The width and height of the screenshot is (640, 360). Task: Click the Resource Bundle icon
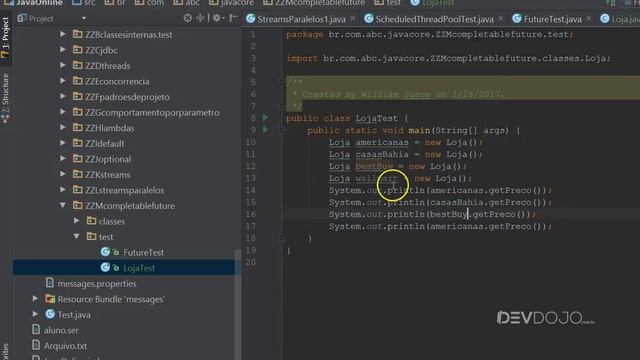tap(50, 299)
